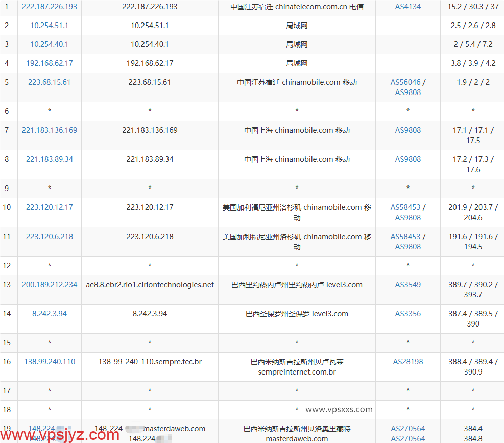Open the blue 8.242.3.94 IP link
The image size is (504, 443).
pyautogui.click(x=50, y=314)
